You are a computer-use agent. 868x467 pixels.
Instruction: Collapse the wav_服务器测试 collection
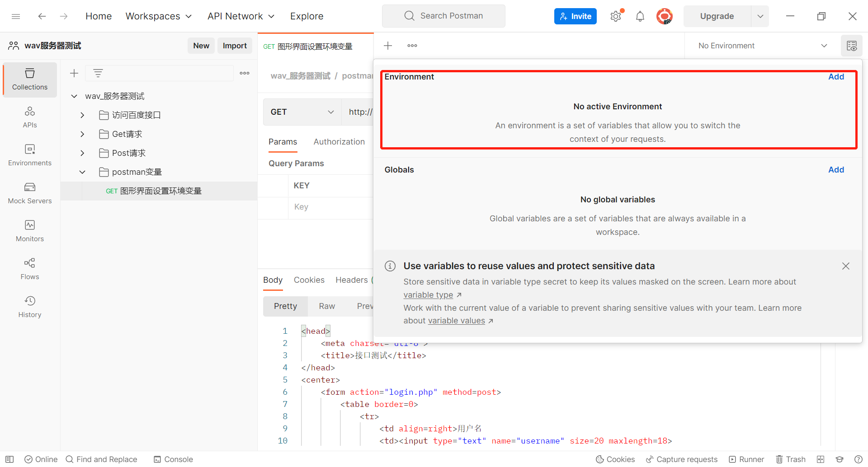coord(74,96)
